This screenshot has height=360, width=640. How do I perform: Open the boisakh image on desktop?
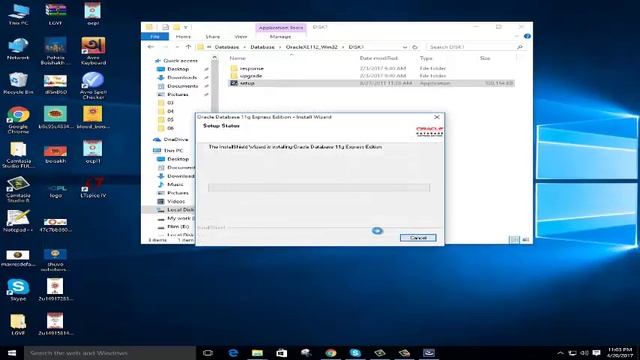pos(56,154)
